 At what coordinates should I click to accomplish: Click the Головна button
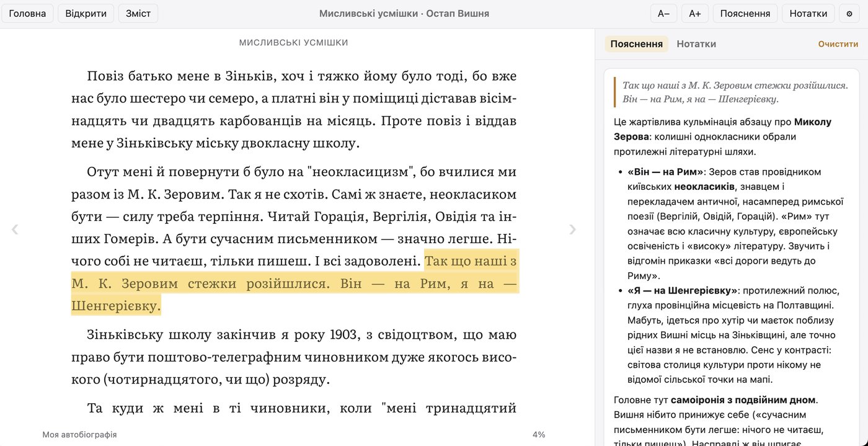point(27,14)
